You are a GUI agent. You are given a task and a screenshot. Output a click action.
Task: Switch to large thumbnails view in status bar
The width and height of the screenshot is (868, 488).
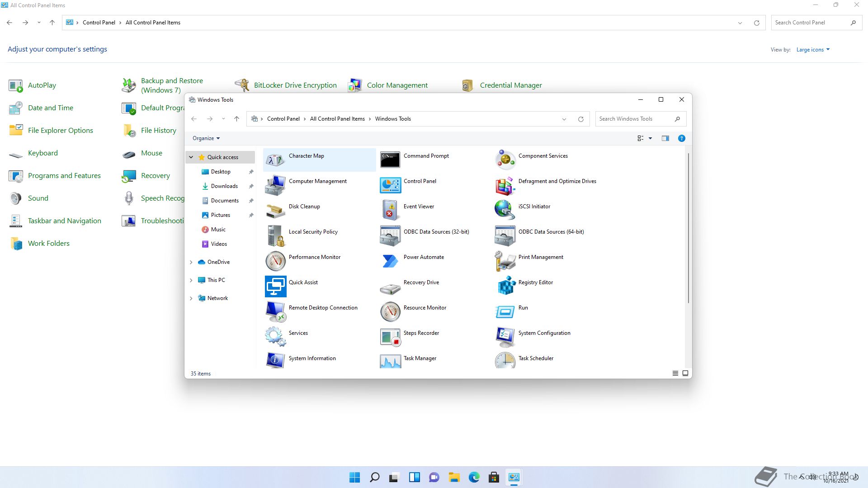(685, 373)
